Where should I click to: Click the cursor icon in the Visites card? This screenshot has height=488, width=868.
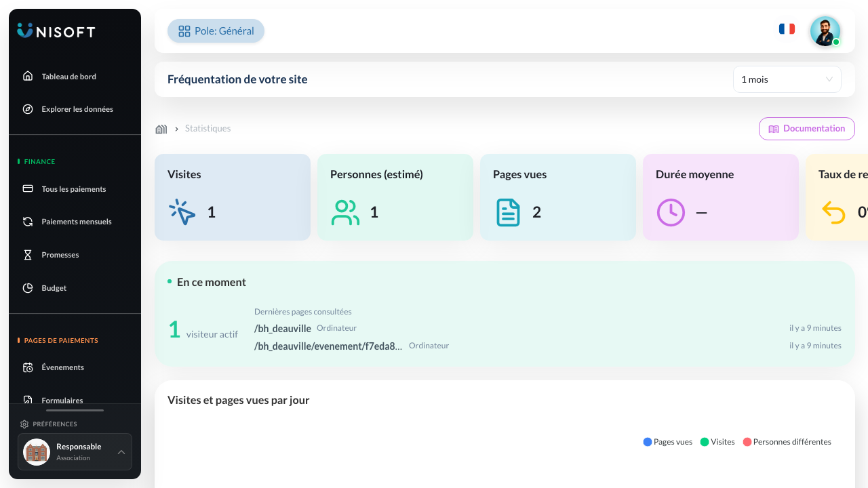tap(182, 212)
